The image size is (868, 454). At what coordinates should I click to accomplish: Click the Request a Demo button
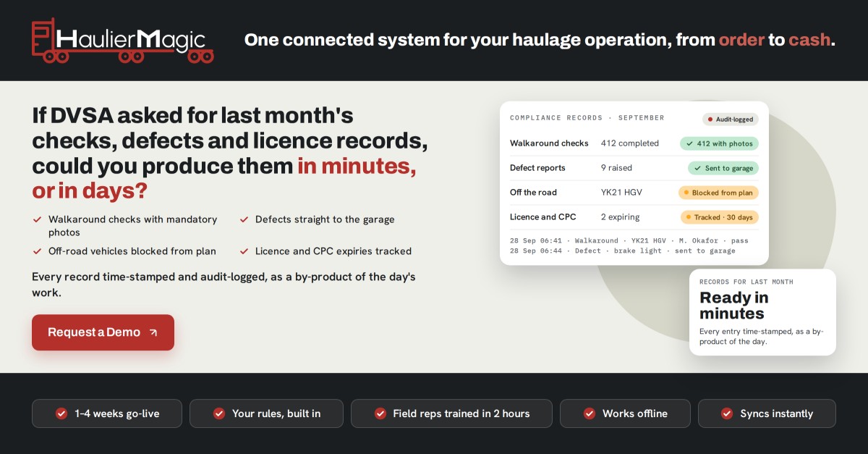(x=103, y=332)
